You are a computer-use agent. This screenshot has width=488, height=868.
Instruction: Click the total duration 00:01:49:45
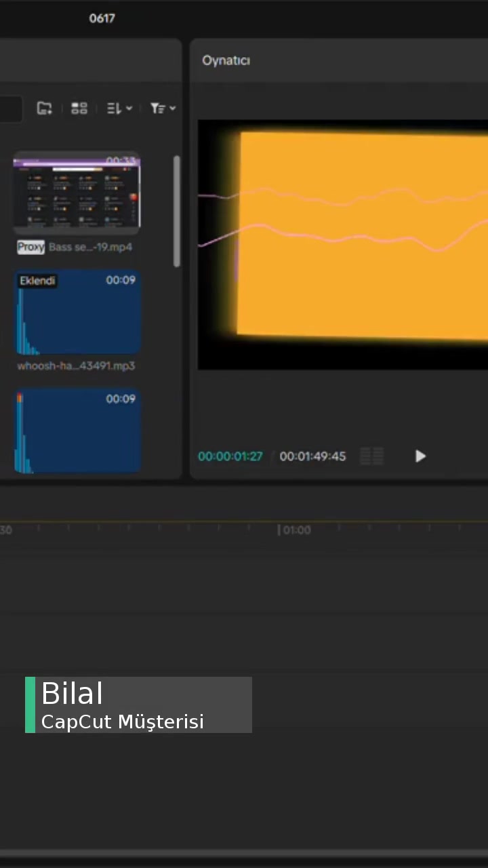click(312, 456)
